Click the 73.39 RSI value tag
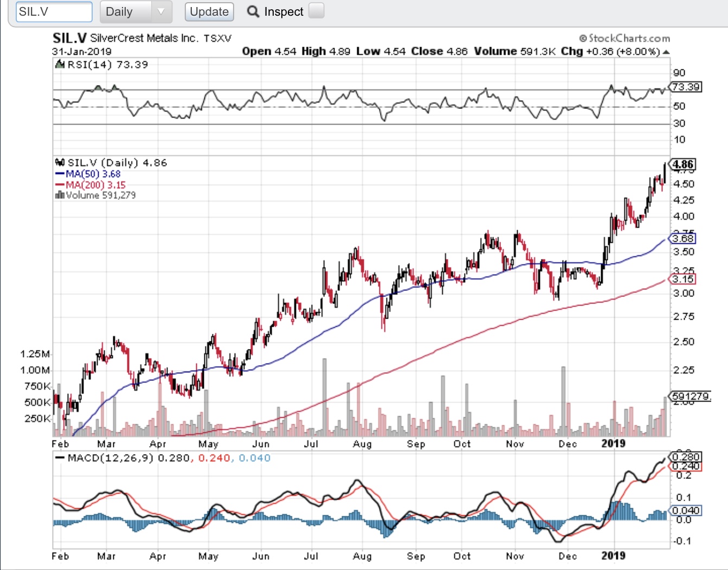The width and height of the screenshot is (728, 570). [686, 87]
